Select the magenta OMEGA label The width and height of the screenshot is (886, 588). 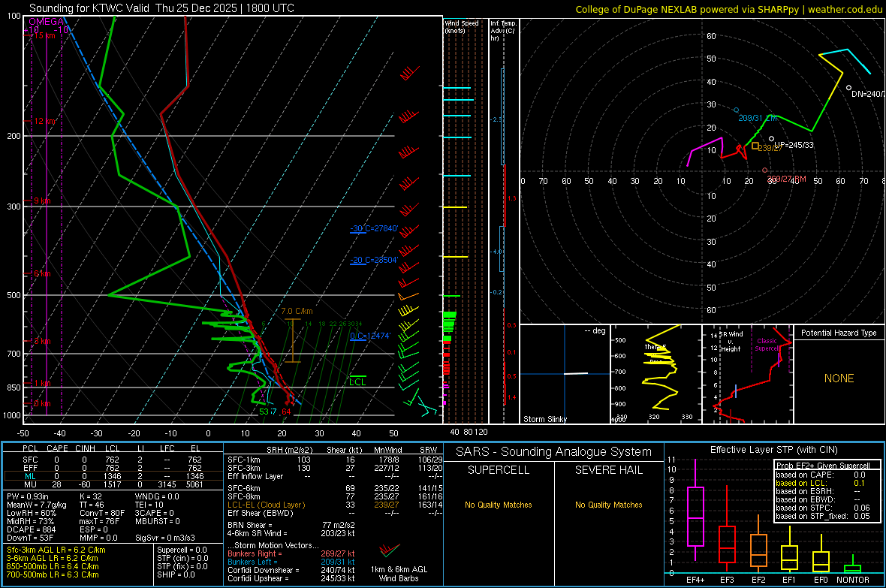tap(46, 22)
